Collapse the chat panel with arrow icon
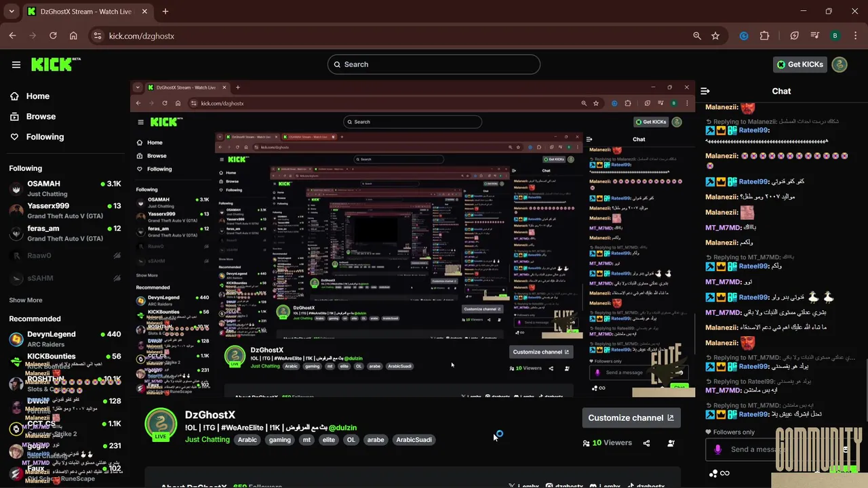Image resolution: width=868 pixels, height=488 pixels. [705, 91]
